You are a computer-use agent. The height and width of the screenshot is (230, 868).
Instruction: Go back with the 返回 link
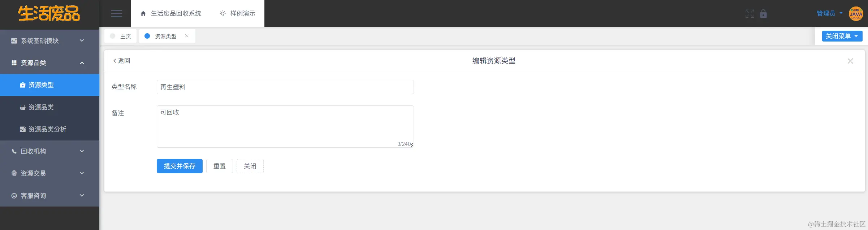coord(122,61)
